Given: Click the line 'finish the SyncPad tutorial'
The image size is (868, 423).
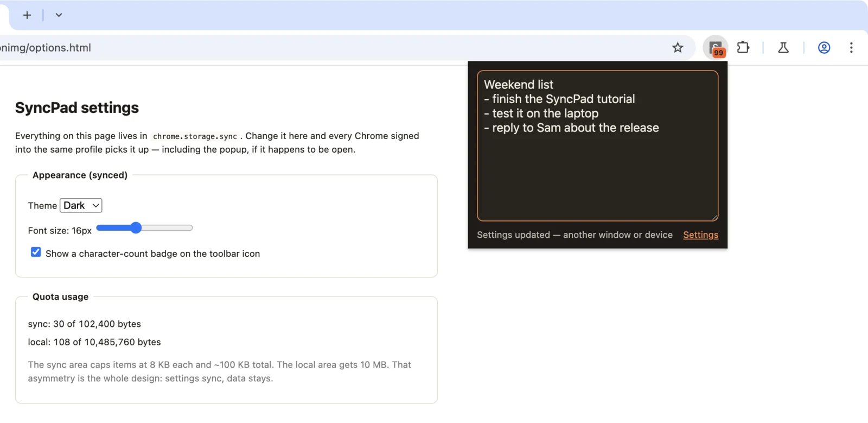Looking at the screenshot, I should [x=559, y=99].
